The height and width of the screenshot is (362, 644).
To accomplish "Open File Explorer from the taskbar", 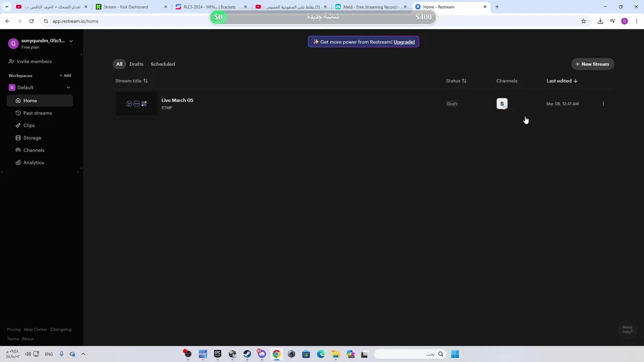I will coord(336,354).
